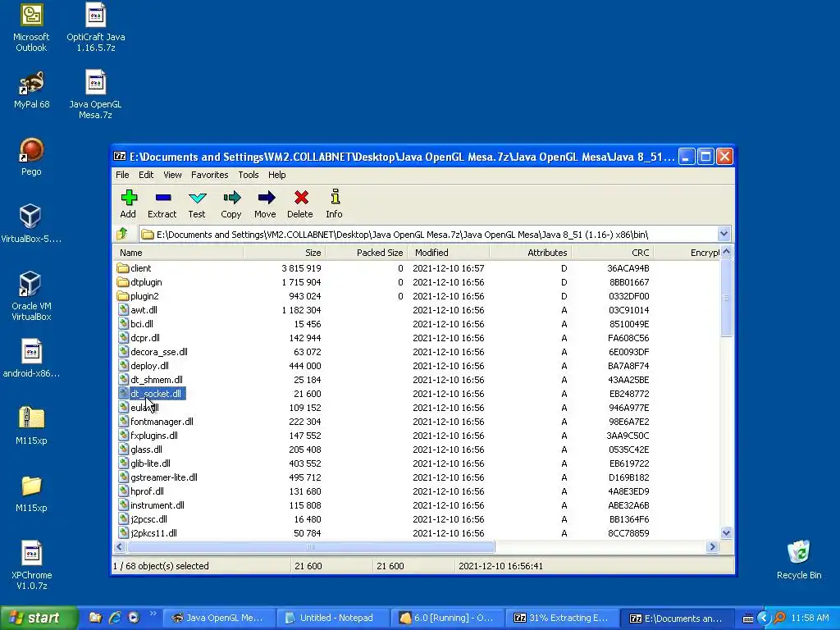The image size is (840, 630).
Task: Expand hidden quick launch chevron
Action: (x=153, y=614)
